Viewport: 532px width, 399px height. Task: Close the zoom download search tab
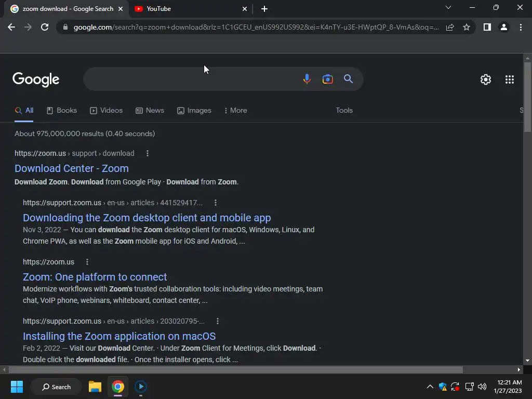tap(121, 9)
